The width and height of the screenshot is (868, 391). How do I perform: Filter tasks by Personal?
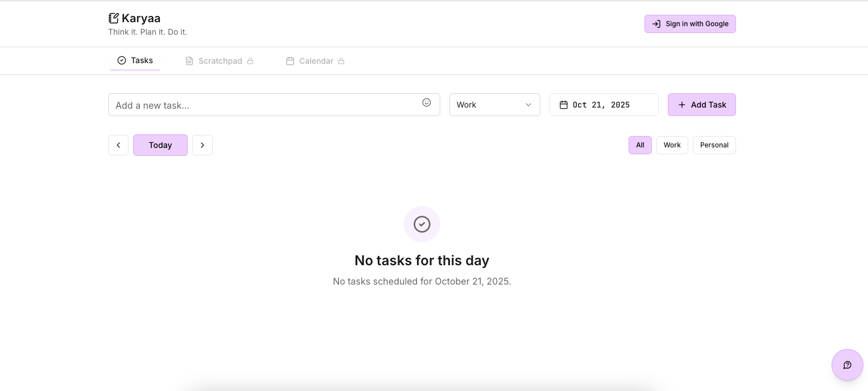point(714,145)
